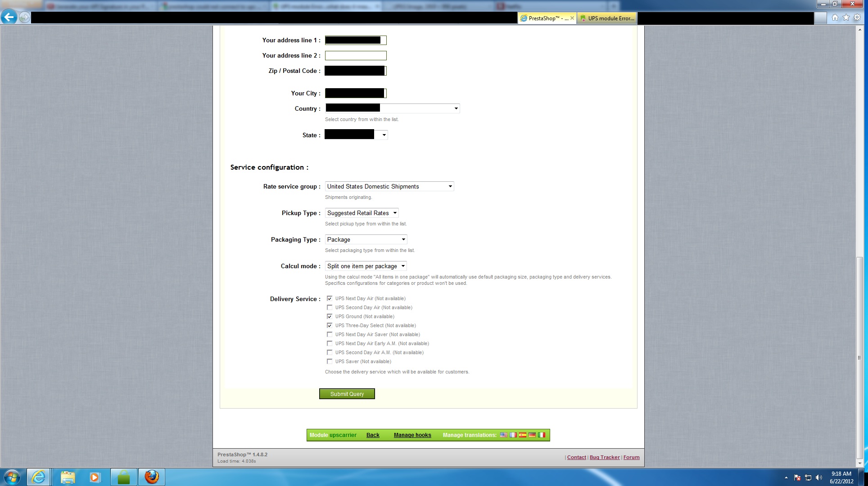Open the browser home icon
This screenshot has height=486, width=868.
tap(835, 18)
